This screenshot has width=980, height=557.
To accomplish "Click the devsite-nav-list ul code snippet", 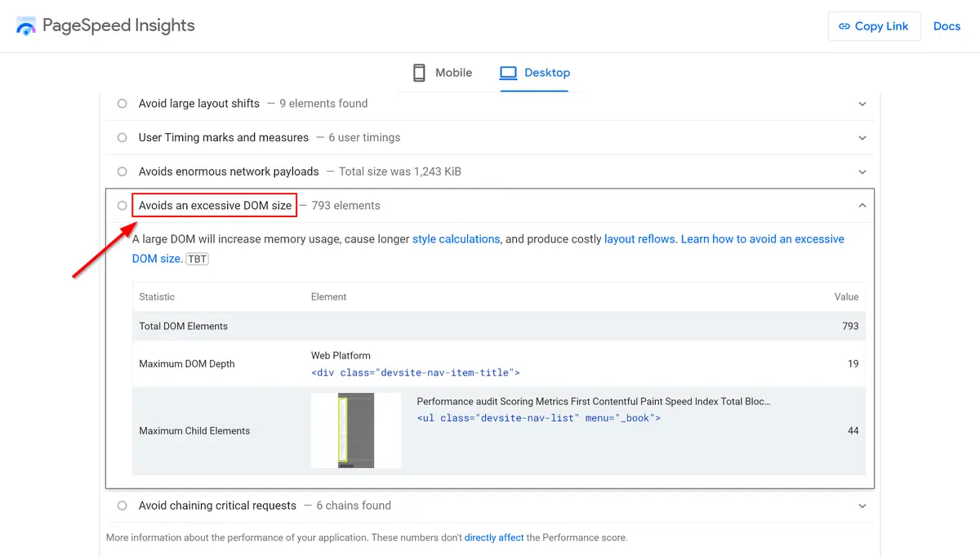I will (x=538, y=417).
